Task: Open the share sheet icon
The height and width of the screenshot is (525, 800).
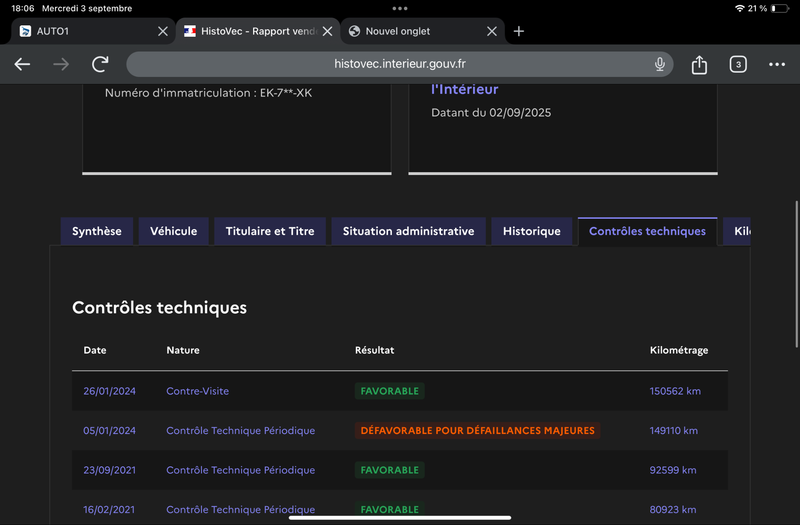Action: [699, 64]
